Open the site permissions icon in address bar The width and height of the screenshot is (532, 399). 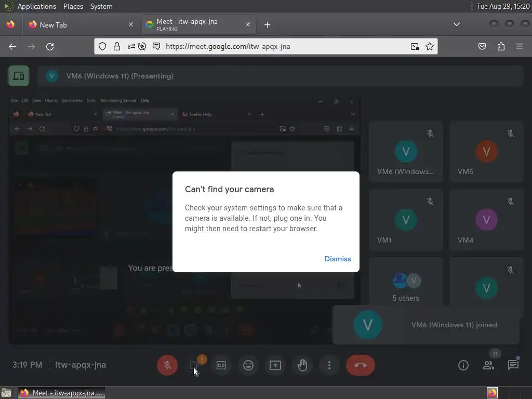131,46
